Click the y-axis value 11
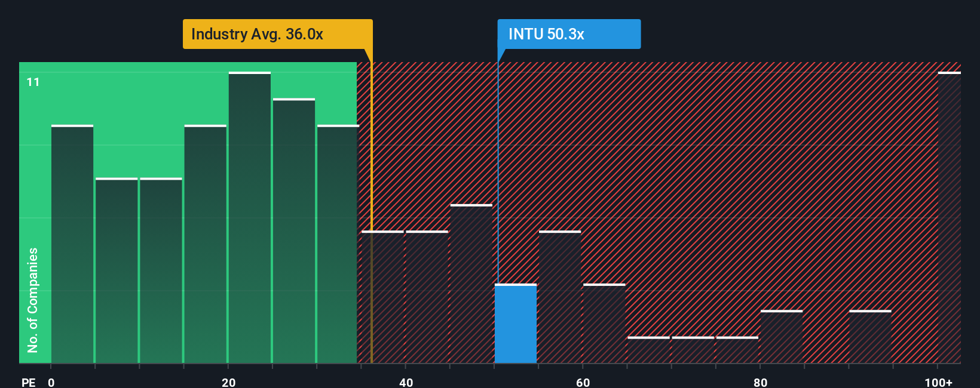Screen dimensions: 980x388 [33, 82]
